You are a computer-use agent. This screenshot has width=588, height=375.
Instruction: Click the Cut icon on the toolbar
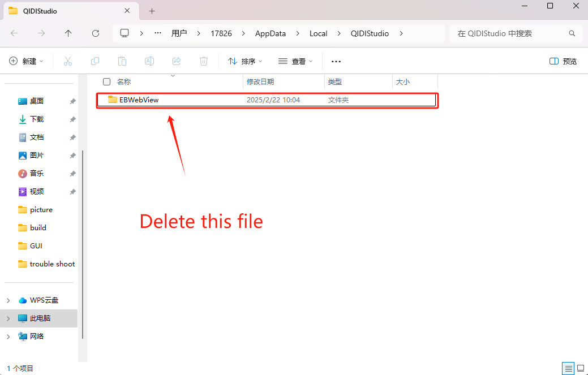[68, 61]
